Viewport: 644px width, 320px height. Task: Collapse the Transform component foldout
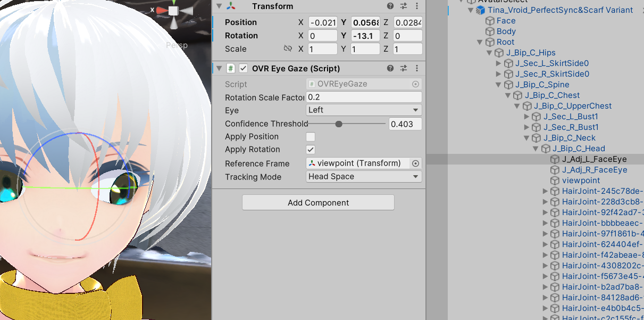(x=219, y=6)
